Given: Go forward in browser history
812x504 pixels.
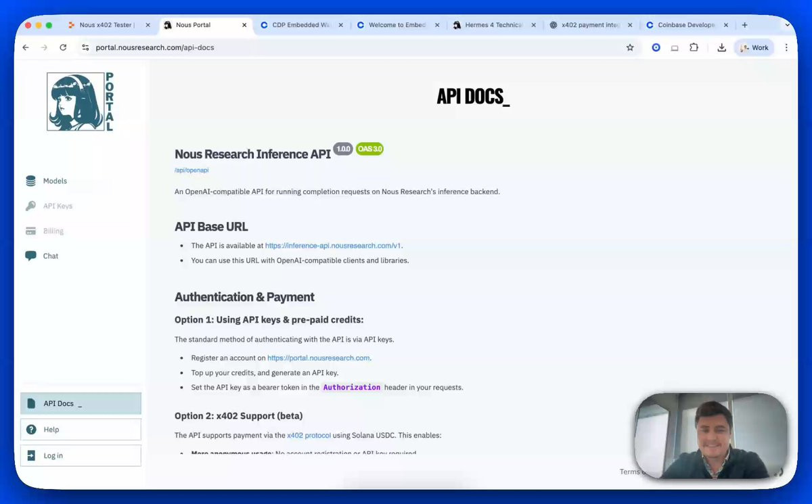Looking at the screenshot, I should (x=44, y=47).
